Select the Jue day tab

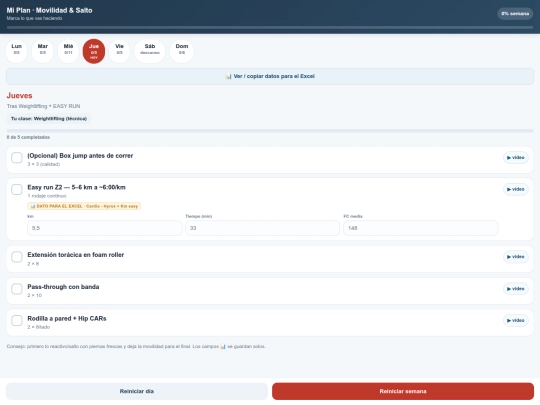tap(94, 51)
